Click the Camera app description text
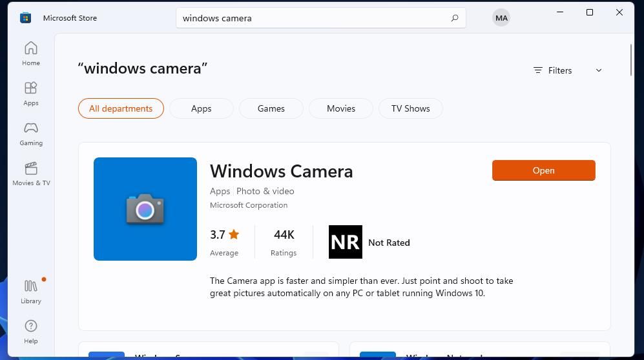 pos(362,286)
